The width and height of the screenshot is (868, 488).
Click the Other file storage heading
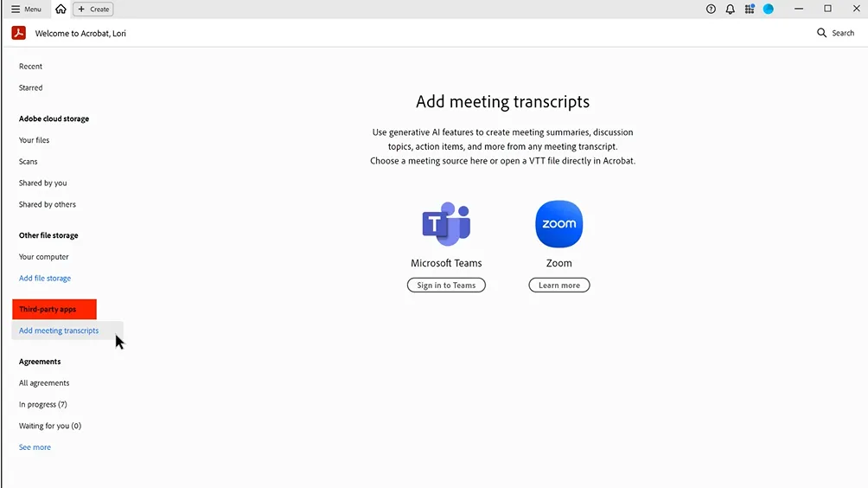(x=48, y=235)
